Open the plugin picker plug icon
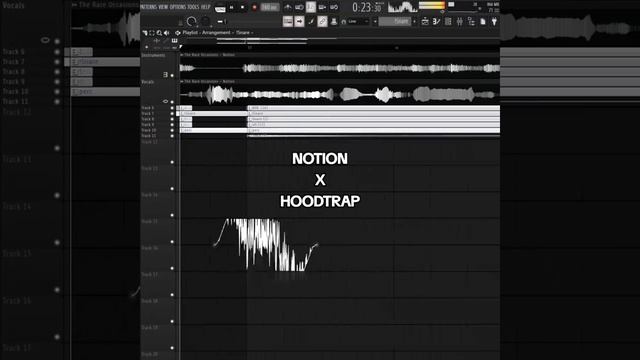Screen dimensions: 640x360 (x=494, y=22)
